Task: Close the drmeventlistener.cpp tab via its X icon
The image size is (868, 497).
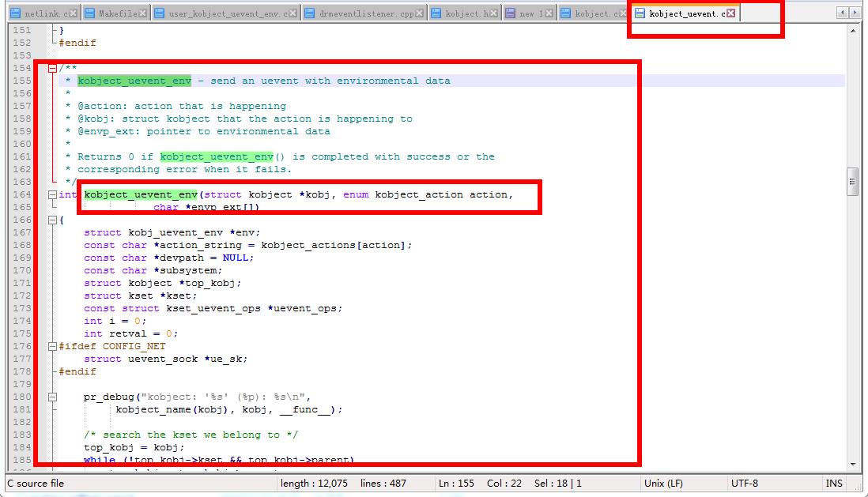Action: point(417,13)
